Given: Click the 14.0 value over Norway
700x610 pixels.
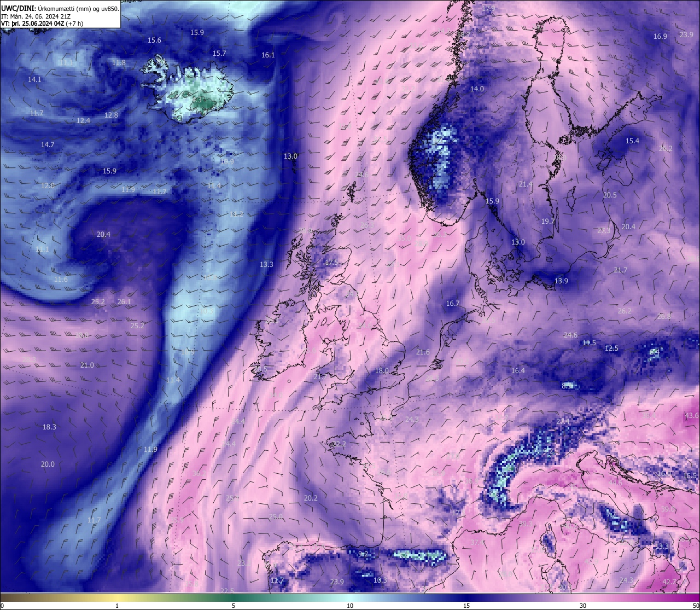Looking at the screenshot, I should 477,89.
